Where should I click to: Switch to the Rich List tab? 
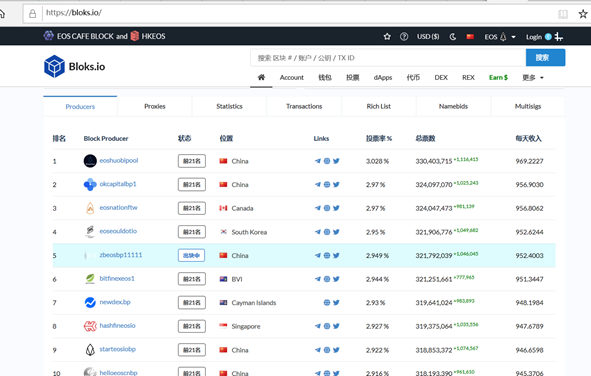point(378,106)
